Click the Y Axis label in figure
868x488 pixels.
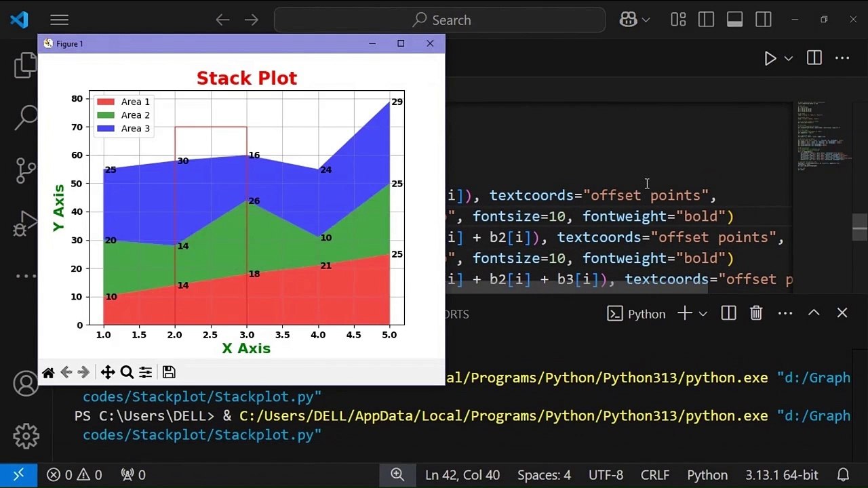59,207
